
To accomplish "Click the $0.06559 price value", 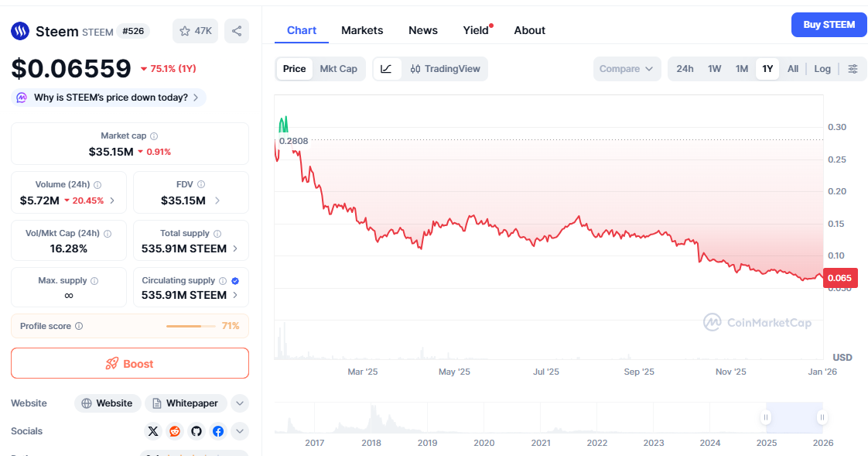I will click(71, 69).
